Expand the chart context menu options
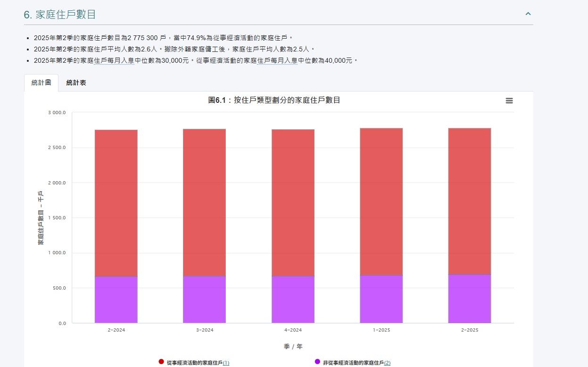The width and height of the screenshot is (588, 367). tap(509, 100)
